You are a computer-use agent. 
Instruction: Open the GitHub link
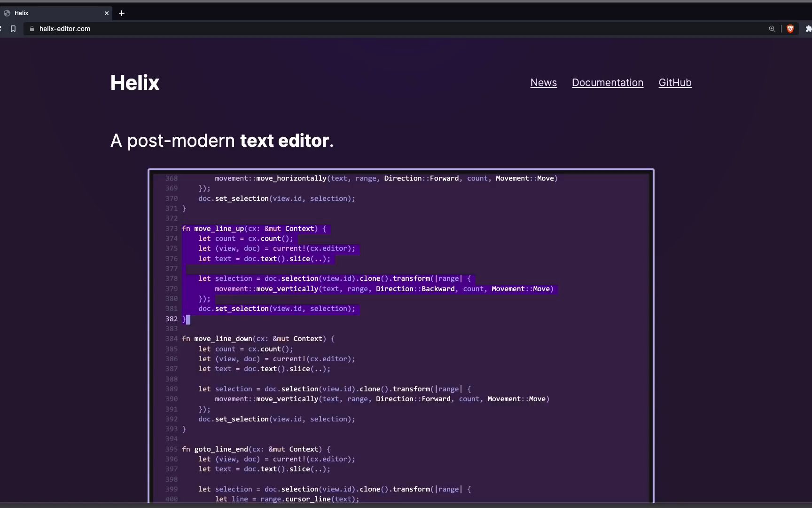pos(675,83)
